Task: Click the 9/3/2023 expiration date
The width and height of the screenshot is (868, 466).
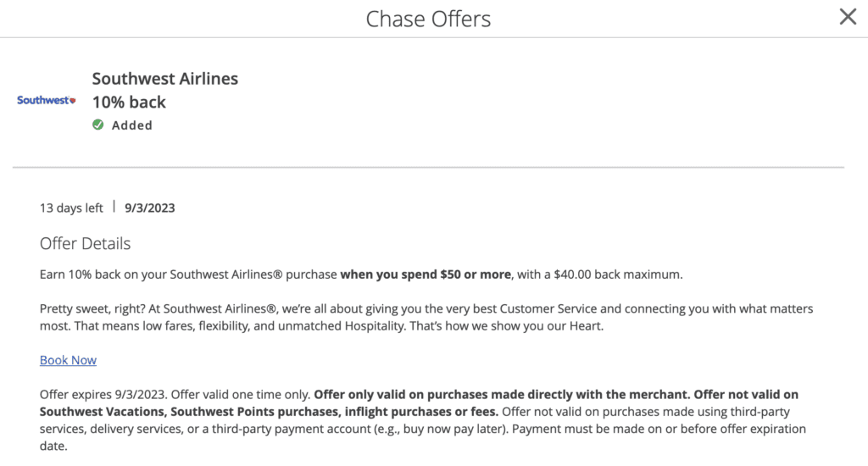Action: pyautogui.click(x=150, y=208)
